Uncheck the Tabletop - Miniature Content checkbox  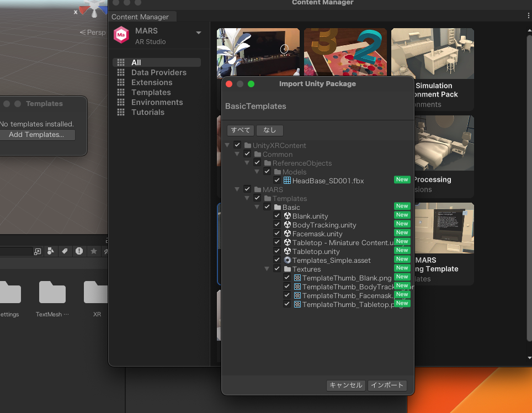point(277,242)
